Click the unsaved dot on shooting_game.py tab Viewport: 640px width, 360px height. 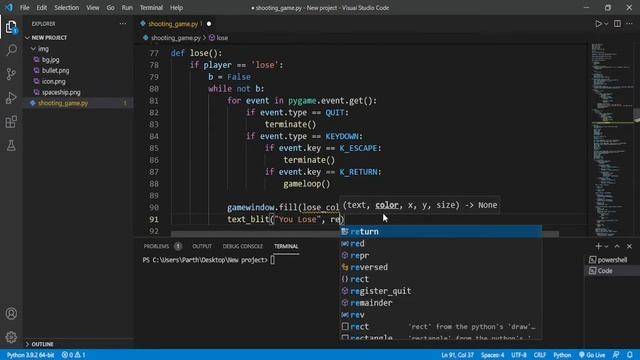(209, 24)
